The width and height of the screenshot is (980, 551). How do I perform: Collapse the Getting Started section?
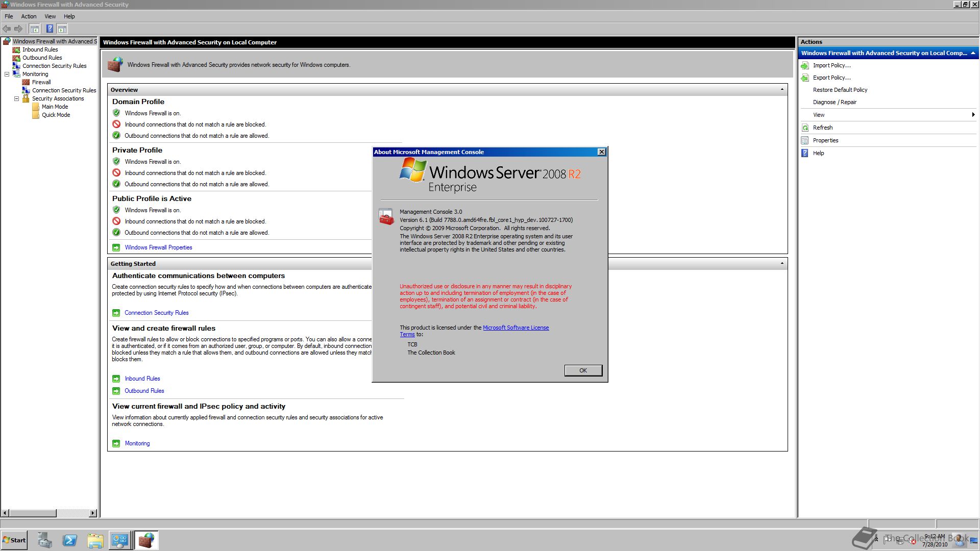[782, 264]
